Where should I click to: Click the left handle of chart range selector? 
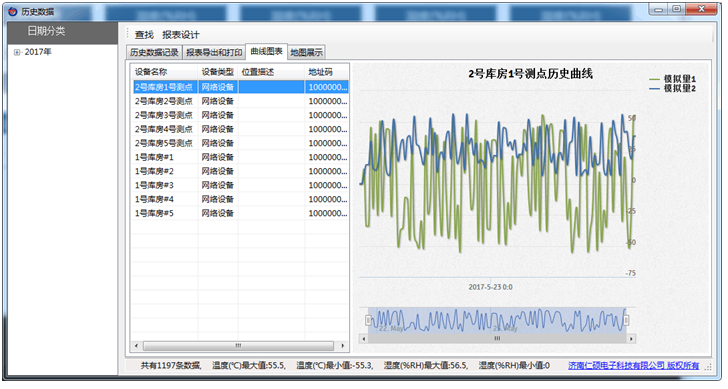(369, 320)
